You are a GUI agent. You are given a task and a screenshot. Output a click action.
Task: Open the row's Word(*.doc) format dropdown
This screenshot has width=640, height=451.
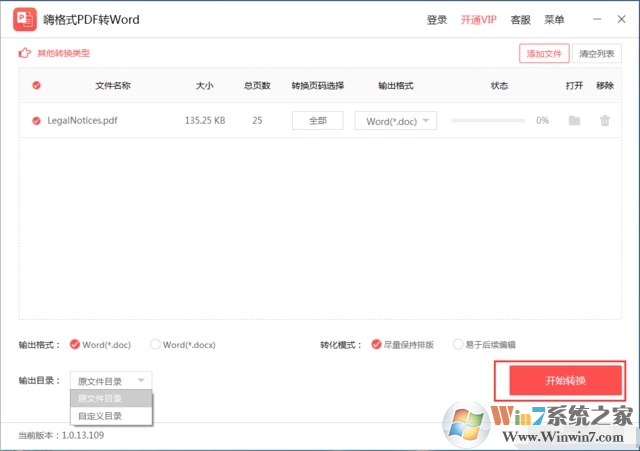click(x=396, y=121)
